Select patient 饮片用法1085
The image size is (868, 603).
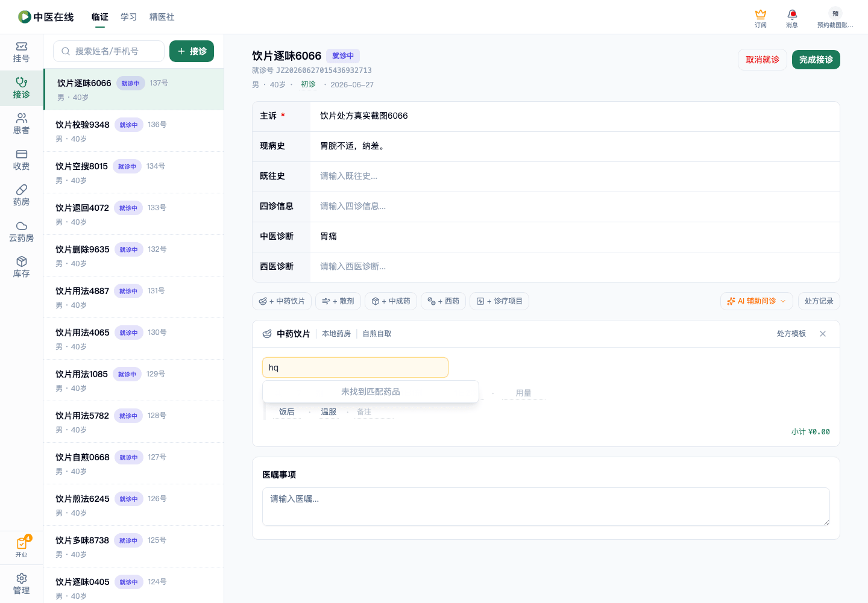coord(134,380)
